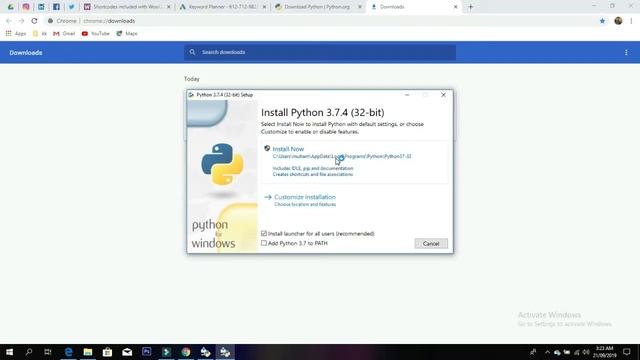640x360 pixels.
Task: Toggle Install launcher for all users checkbox
Action: click(x=264, y=233)
